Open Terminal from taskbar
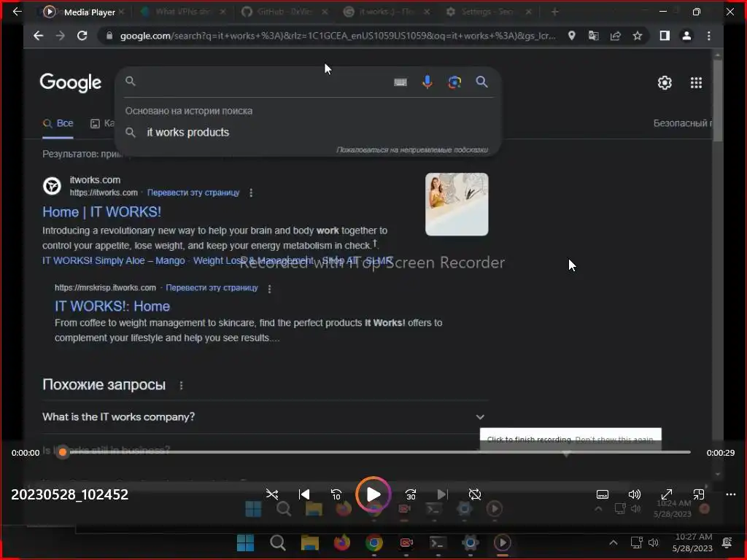 tap(438, 542)
